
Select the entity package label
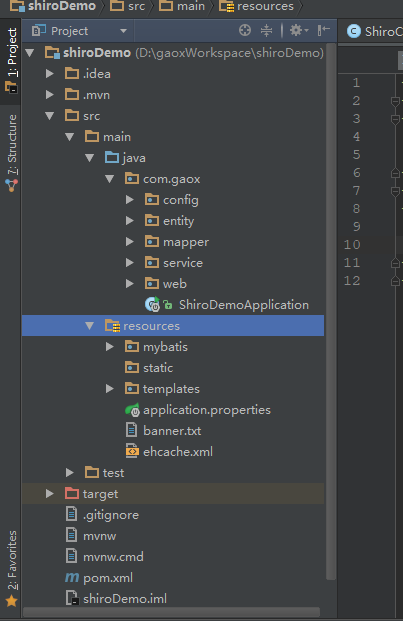pyautogui.click(x=179, y=221)
